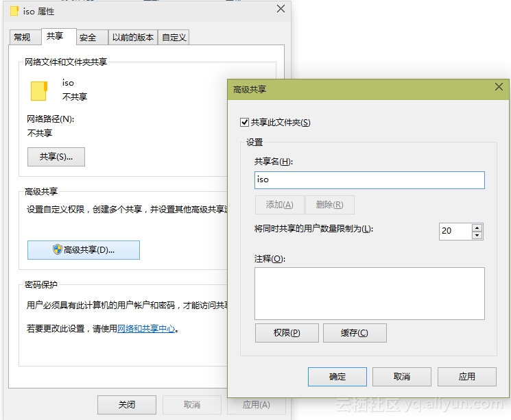The height and width of the screenshot is (420, 511).
Task: Click the 共享(S)... button
Action: tap(56, 157)
